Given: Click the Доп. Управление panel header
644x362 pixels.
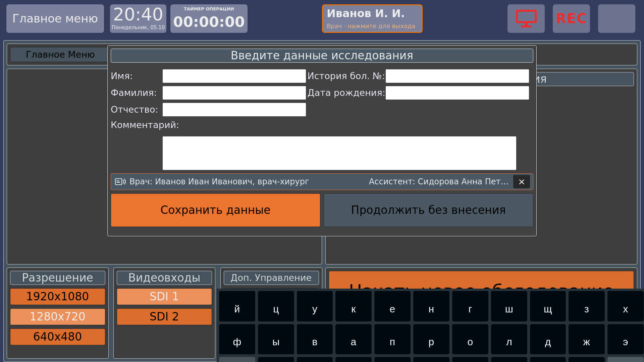Looking at the screenshot, I should coord(271,278).
